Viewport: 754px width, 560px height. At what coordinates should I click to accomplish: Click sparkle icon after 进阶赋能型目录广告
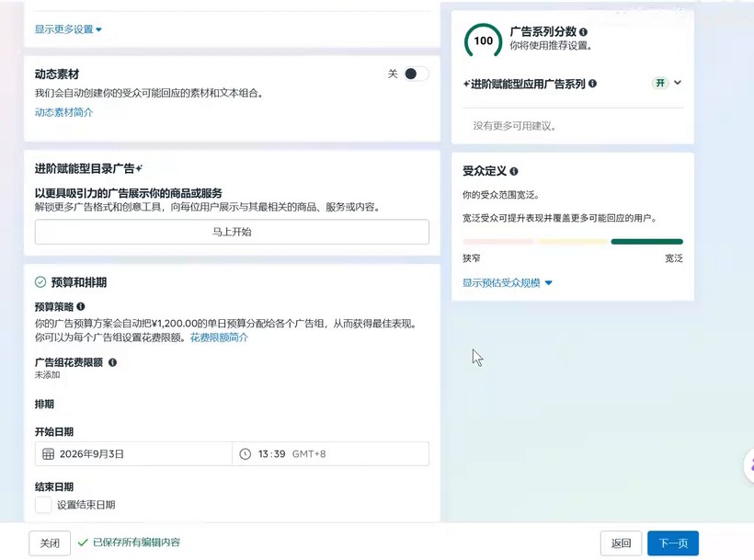tap(139, 168)
